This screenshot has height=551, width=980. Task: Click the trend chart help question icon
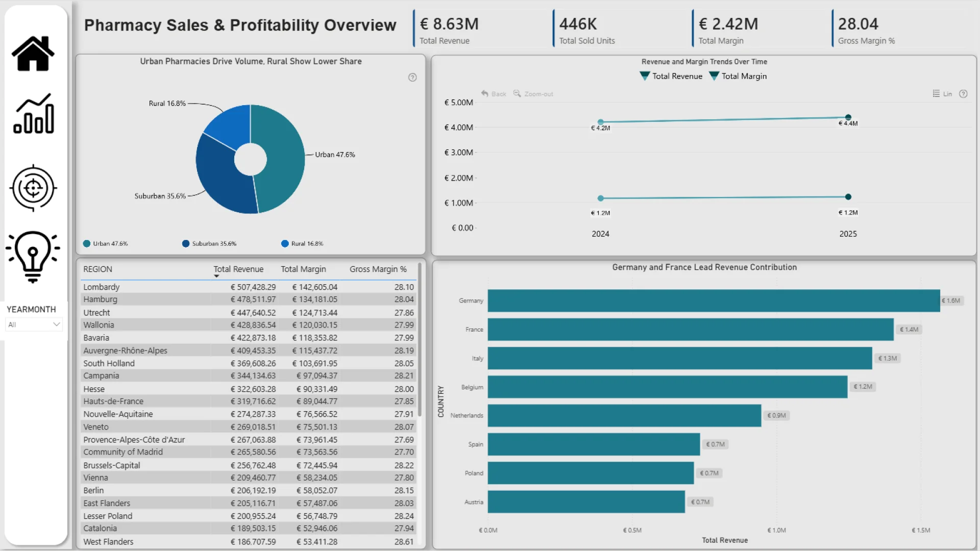click(963, 94)
